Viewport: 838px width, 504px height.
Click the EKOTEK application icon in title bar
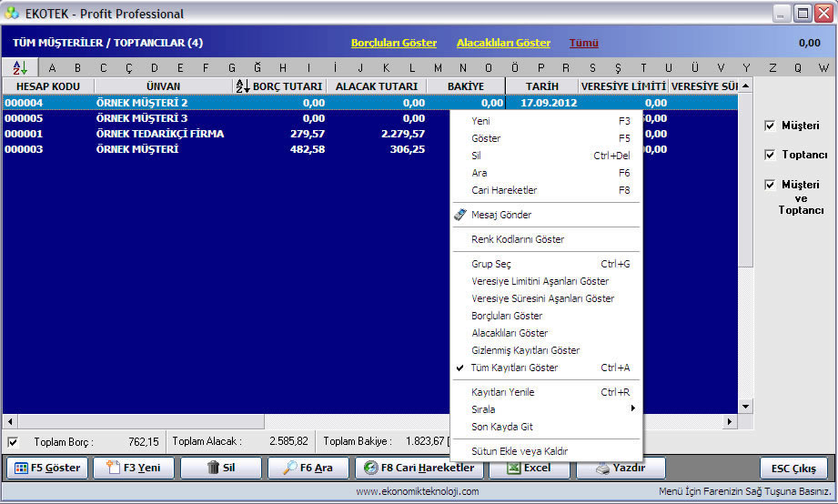12,14
